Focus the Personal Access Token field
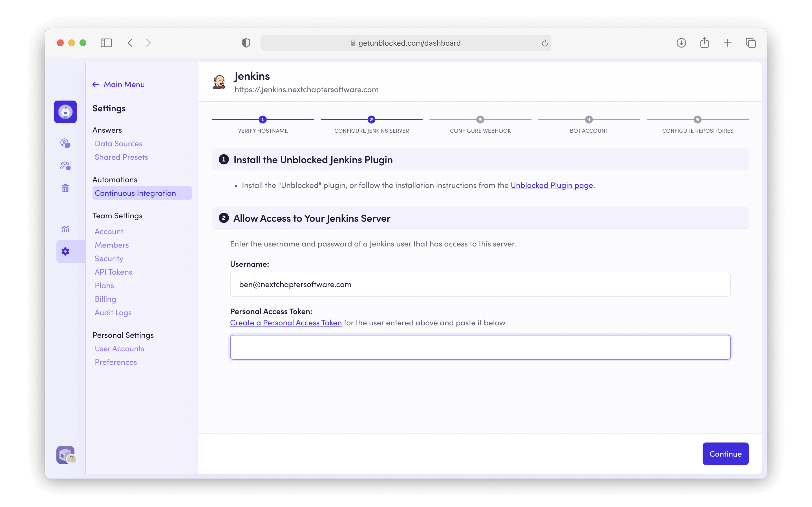This screenshot has width=812, height=507. pos(480,347)
